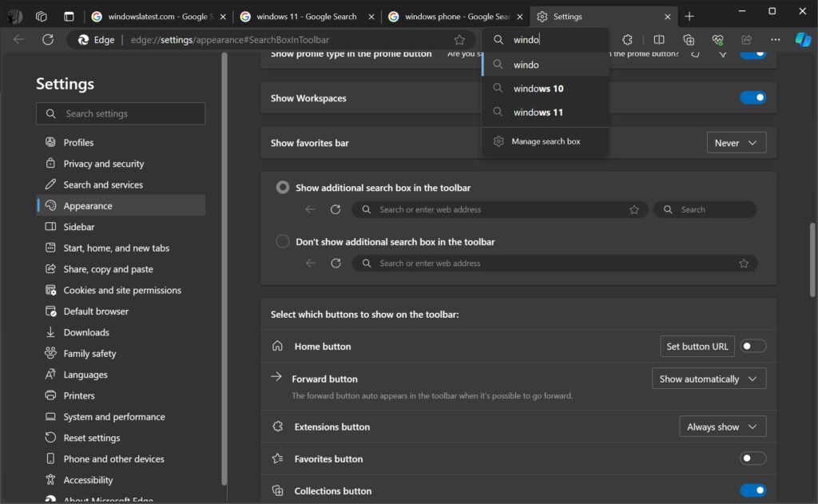The height and width of the screenshot is (504, 818).
Task: Enable the Home button toggle
Action: [752, 346]
